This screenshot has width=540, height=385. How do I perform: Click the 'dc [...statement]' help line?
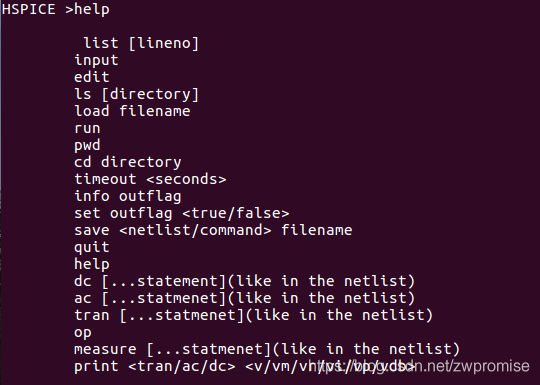pos(245,281)
